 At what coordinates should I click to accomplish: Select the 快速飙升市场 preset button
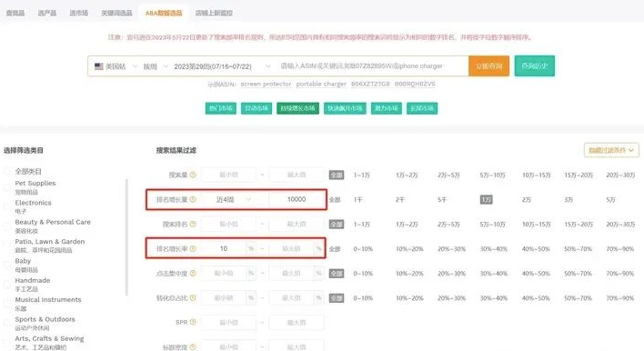pos(345,108)
